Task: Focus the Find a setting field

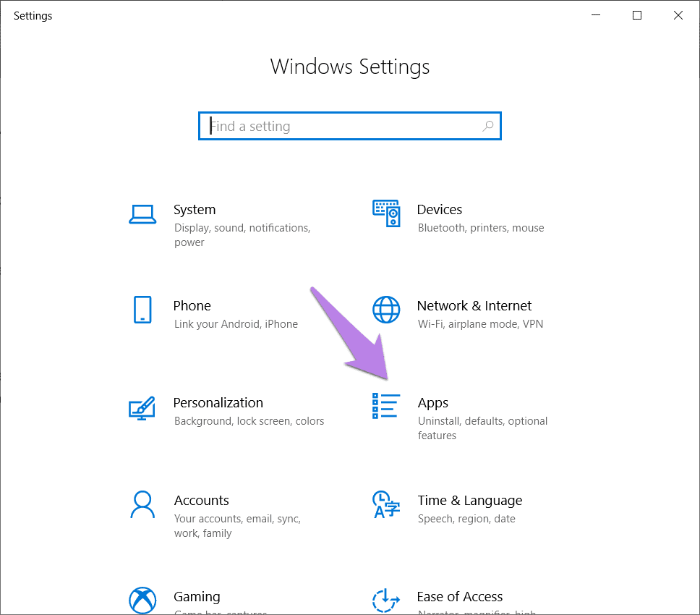Action: (x=349, y=126)
